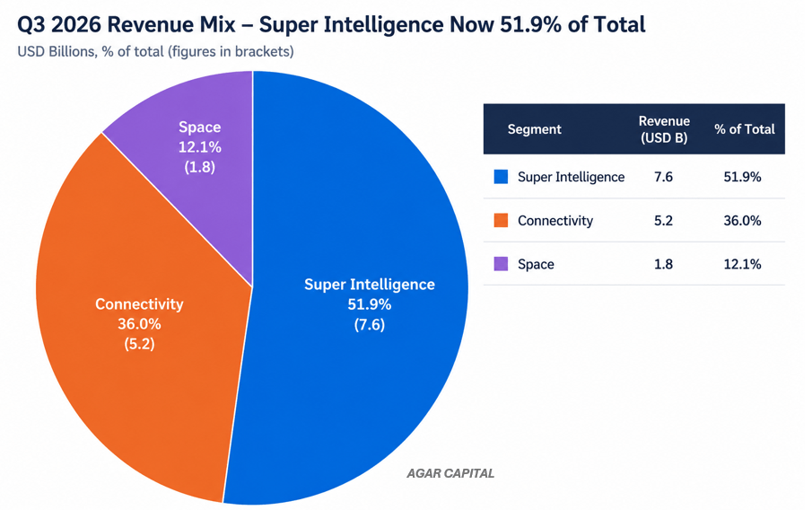Click the 12.1% value in table
Image resolution: width=812 pixels, height=510 pixels.
pyautogui.click(x=742, y=264)
